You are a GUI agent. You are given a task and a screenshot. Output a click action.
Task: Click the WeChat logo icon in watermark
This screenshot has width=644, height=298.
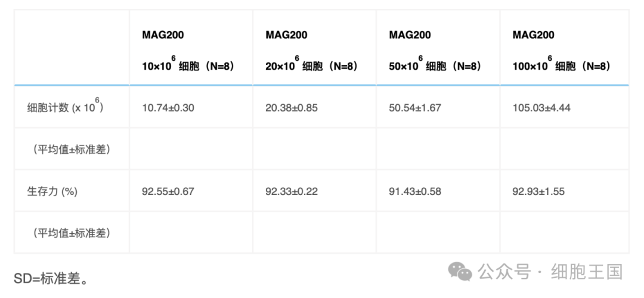click(x=460, y=272)
